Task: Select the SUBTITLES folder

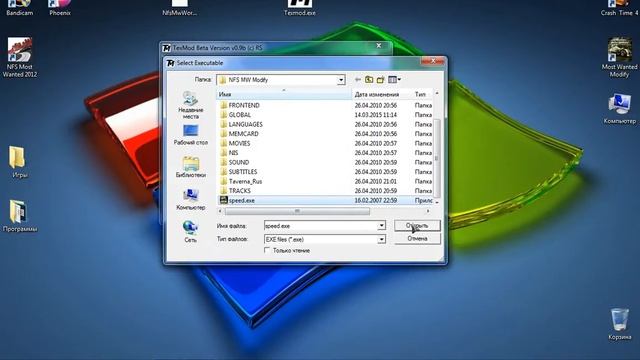Action: click(x=243, y=172)
